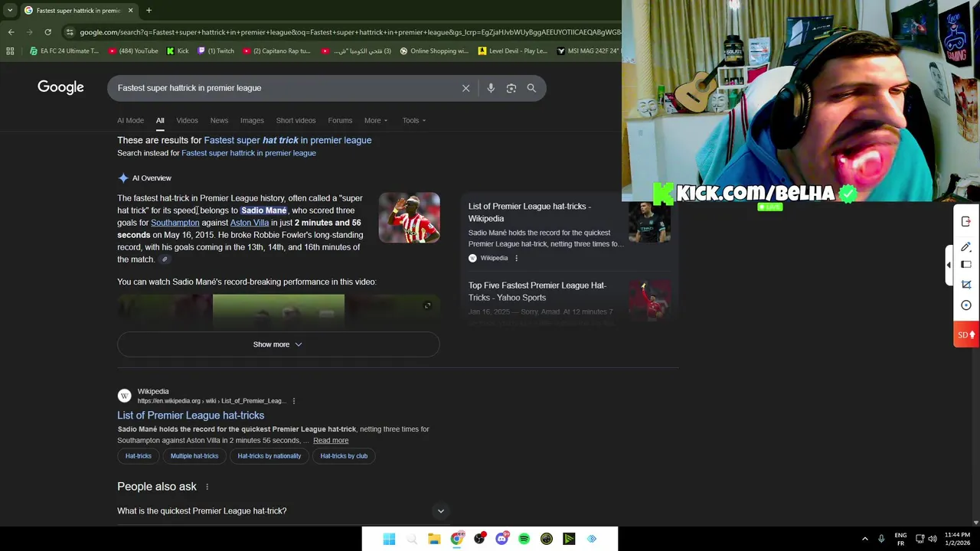Switch to the Short videos tab
980x551 pixels.
[296, 120]
